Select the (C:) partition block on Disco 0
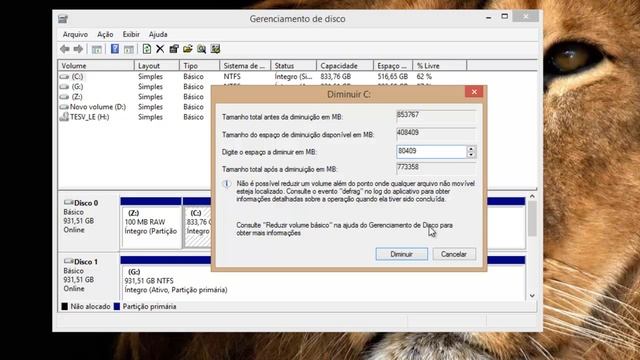 point(198,227)
